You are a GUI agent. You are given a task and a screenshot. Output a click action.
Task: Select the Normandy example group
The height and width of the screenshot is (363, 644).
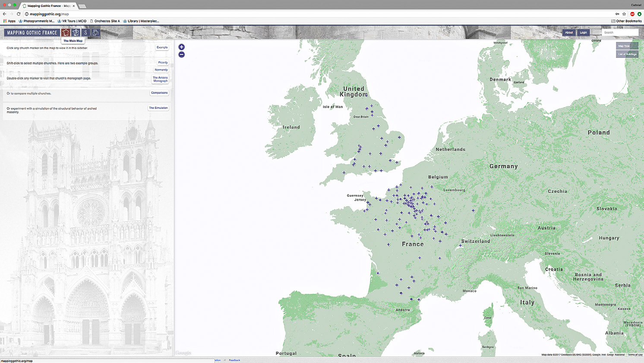(161, 70)
